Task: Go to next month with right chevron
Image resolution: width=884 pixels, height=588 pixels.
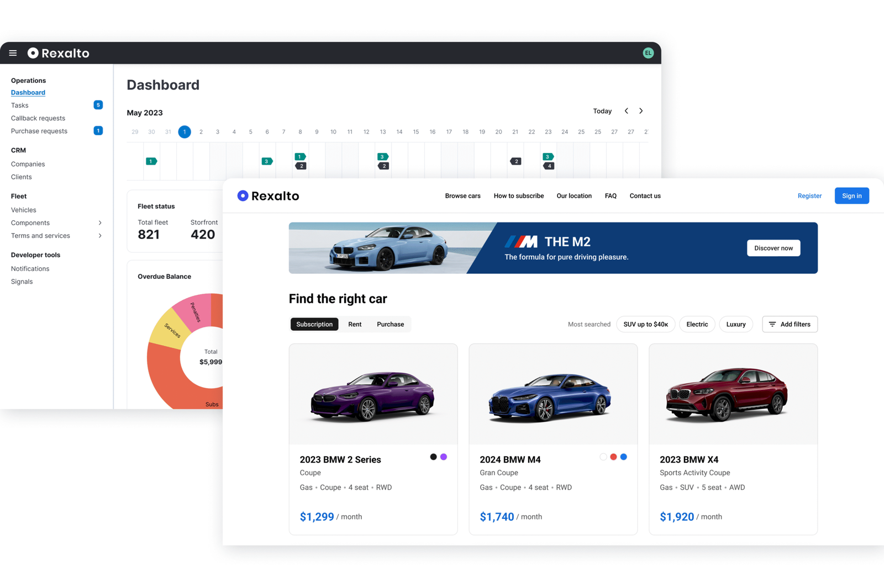Action: tap(641, 111)
